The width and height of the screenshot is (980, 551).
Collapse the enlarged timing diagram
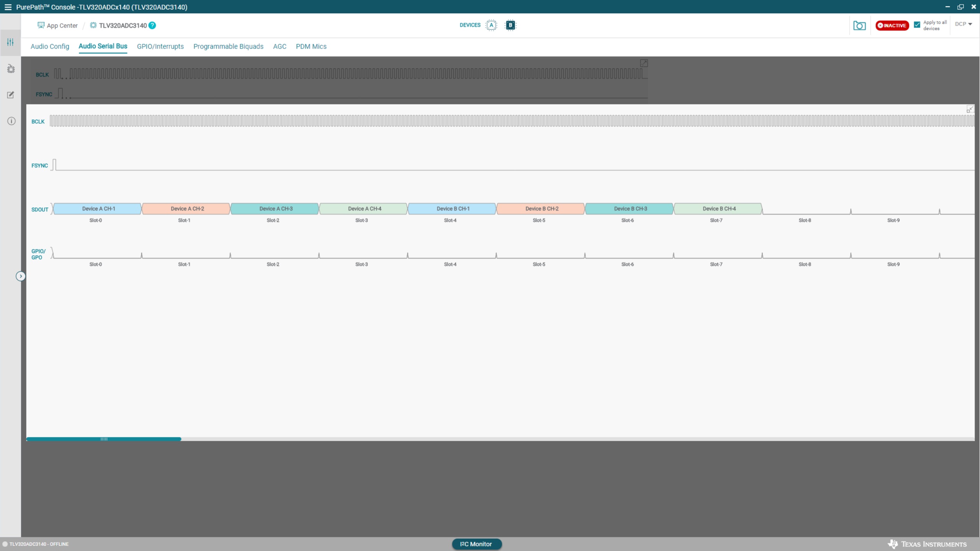click(970, 109)
